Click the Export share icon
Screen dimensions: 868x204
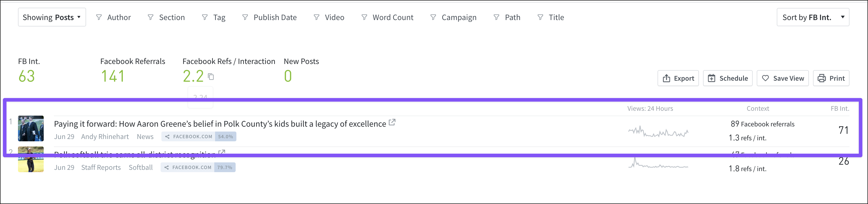[x=666, y=78]
